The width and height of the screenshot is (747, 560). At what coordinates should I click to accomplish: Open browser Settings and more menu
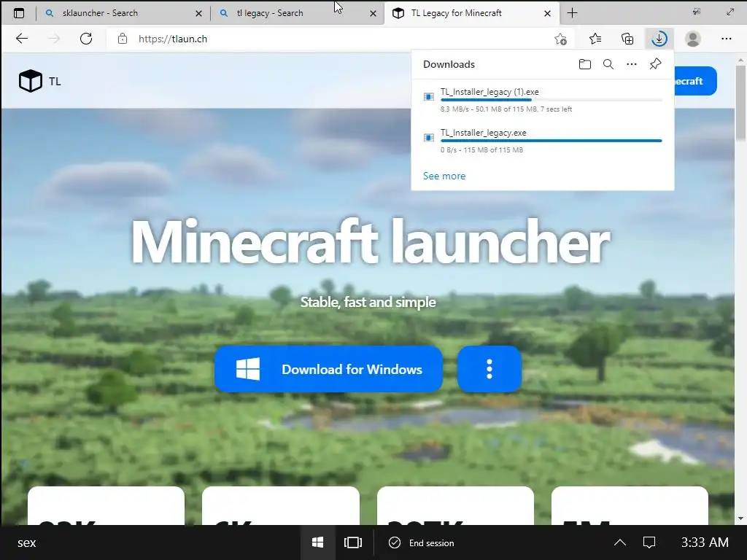tap(726, 39)
